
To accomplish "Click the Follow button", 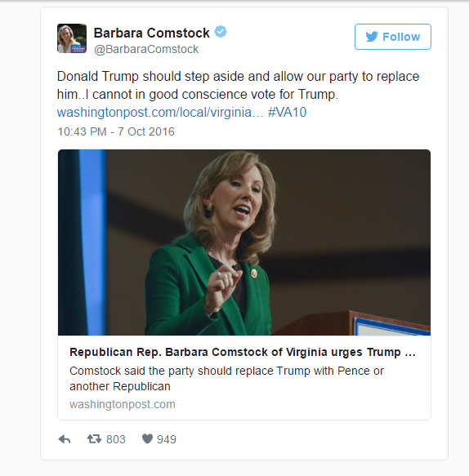I will coord(393,37).
